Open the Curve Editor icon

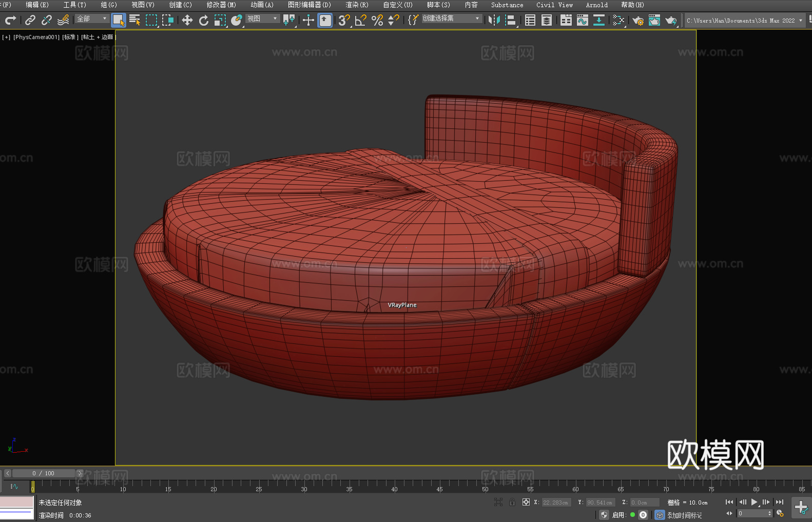coord(582,20)
